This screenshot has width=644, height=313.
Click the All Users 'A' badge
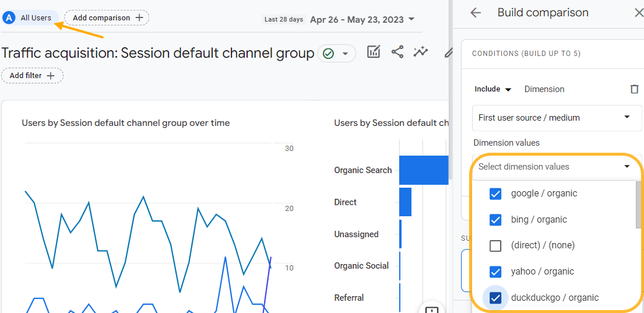click(9, 18)
